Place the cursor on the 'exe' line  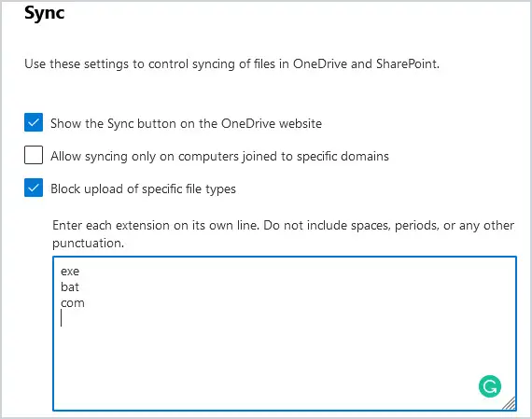pos(70,271)
